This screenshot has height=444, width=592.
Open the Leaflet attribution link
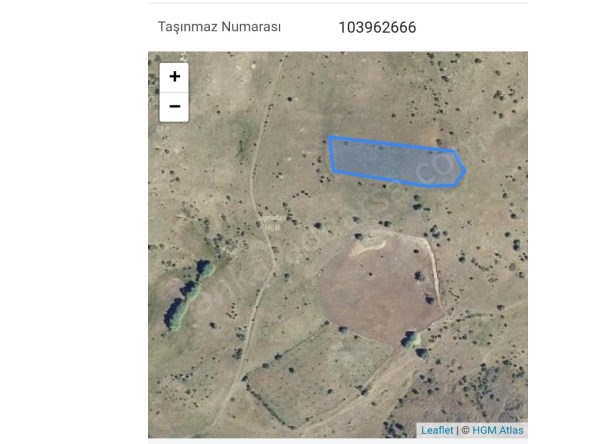pyautogui.click(x=437, y=430)
